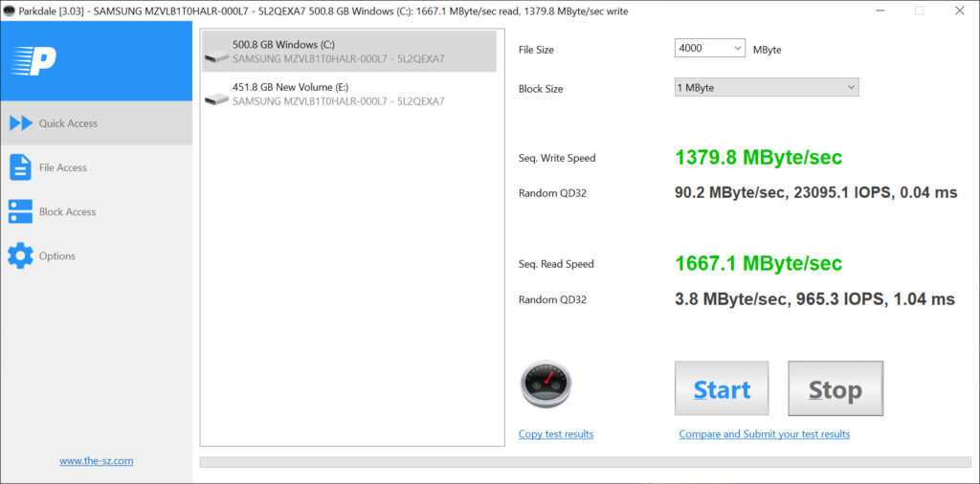Switch to the Block Access section
The width and height of the screenshot is (980, 484).
(97, 211)
